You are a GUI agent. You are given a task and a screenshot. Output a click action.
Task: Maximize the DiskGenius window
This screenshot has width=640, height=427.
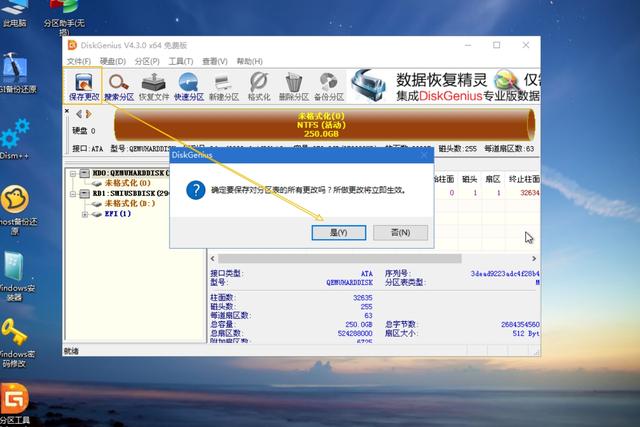(x=496, y=45)
